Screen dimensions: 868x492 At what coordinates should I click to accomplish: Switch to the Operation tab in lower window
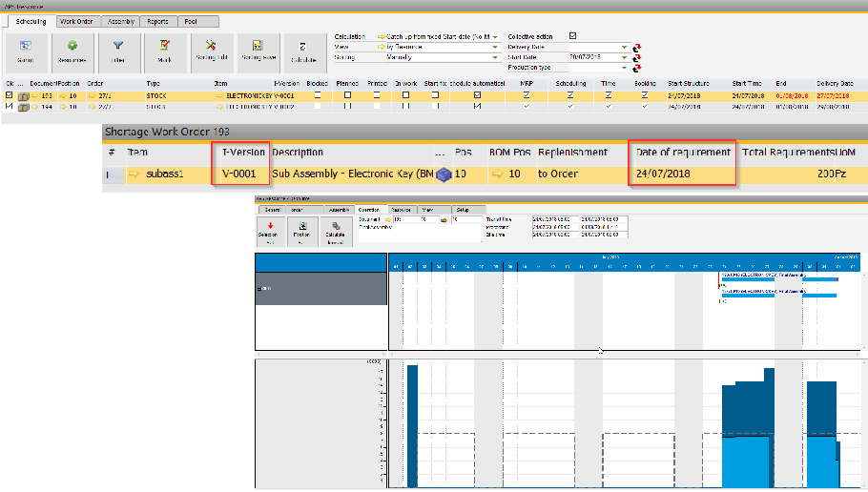coord(369,210)
